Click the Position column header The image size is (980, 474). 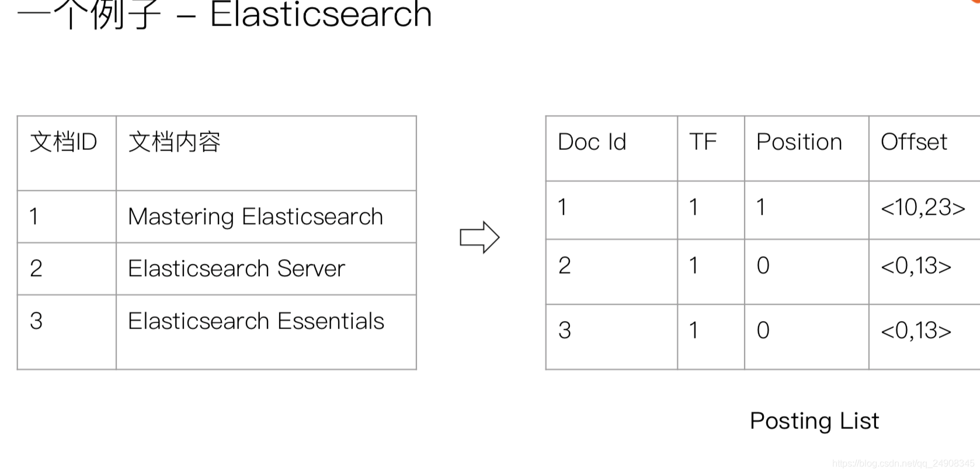[x=807, y=148]
